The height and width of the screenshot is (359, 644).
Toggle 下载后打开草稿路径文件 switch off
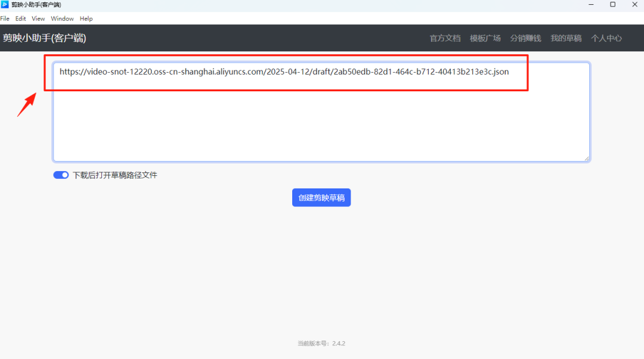point(61,175)
